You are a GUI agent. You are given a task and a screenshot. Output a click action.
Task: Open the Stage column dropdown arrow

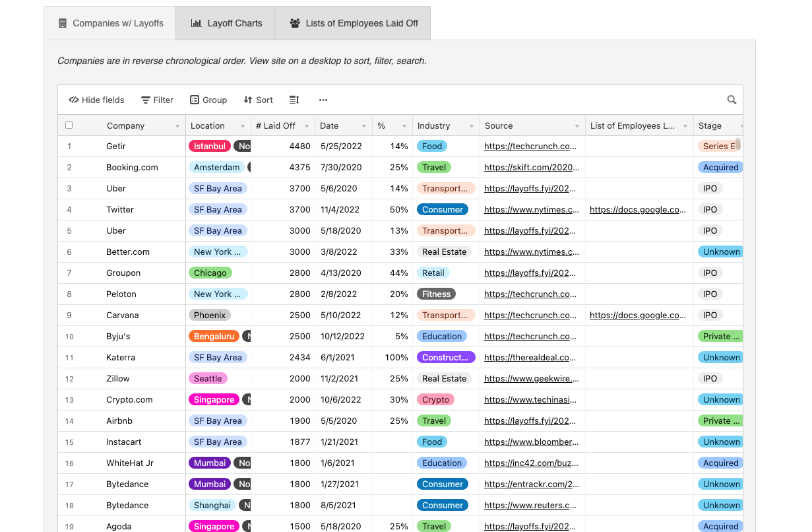click(x=741, y=126)
